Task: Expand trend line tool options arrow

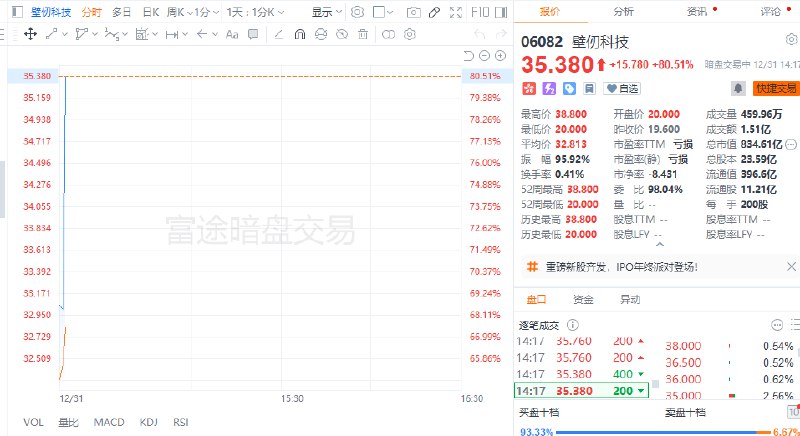Action: pos(65,34)
